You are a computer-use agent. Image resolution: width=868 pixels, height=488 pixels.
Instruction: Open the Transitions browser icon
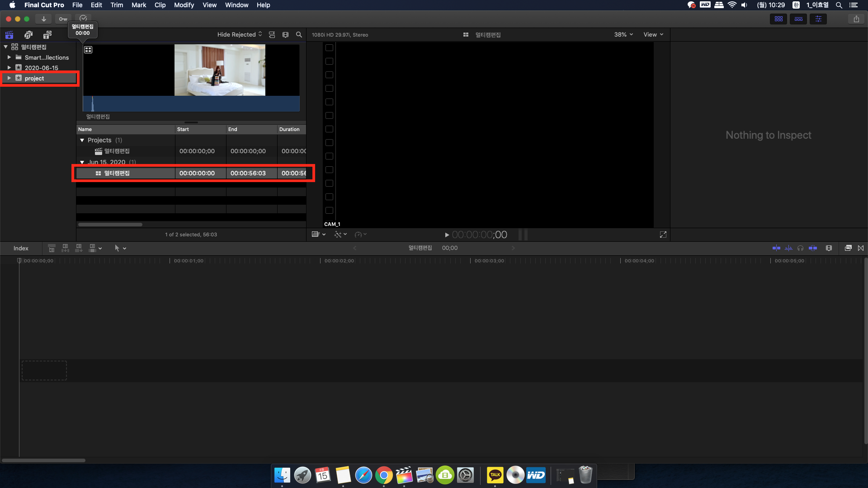point(861,248)
